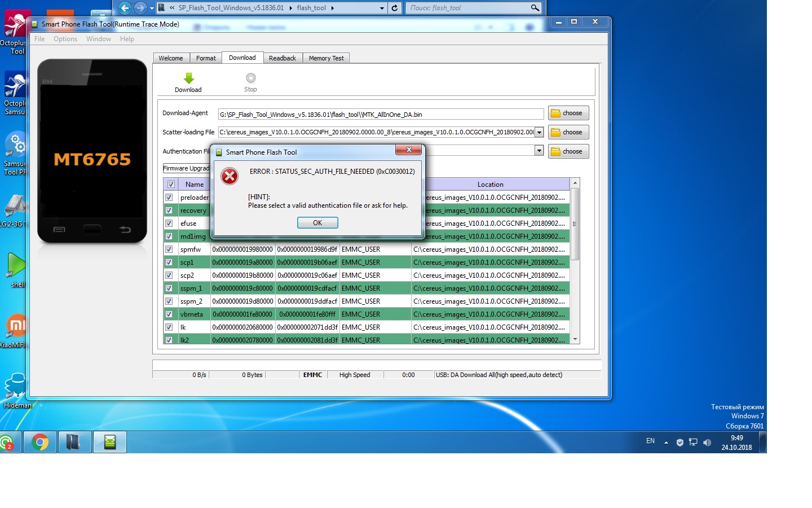The width and height of the screenshot is (812, 508).
Task: Uncheck the vbmeta partition checkbox
Action: 169,314
